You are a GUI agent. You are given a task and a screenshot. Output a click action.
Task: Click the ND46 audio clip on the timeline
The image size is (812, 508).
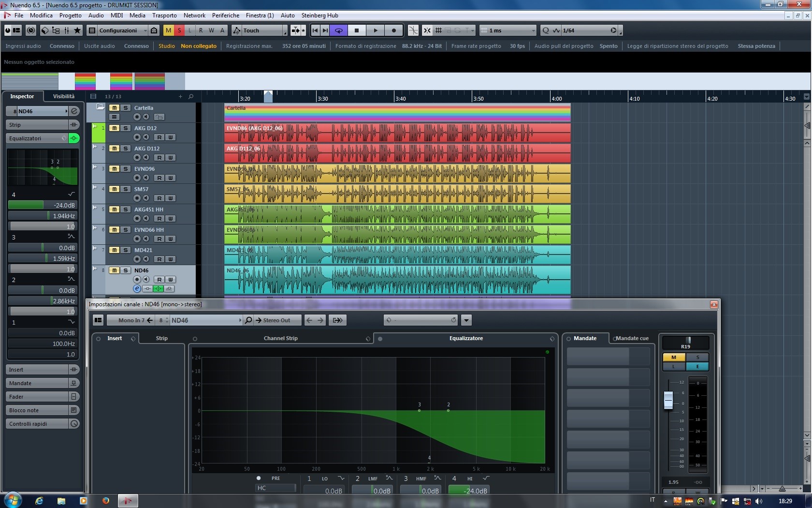click(x=396, y=280)
